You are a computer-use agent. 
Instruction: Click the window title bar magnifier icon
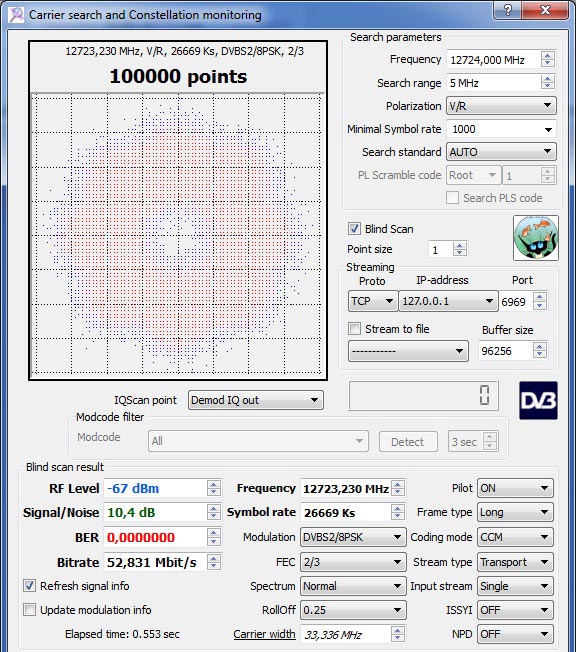[17, 15]
